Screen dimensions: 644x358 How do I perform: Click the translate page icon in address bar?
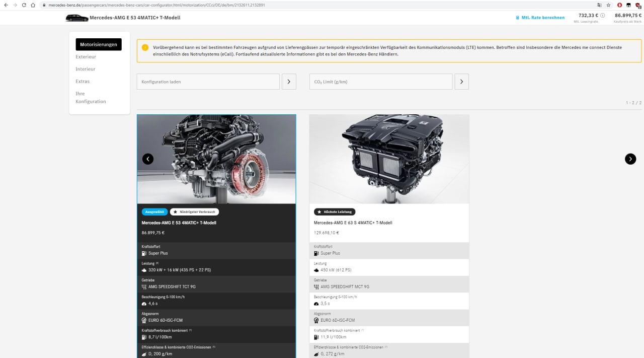click(599, 5)
